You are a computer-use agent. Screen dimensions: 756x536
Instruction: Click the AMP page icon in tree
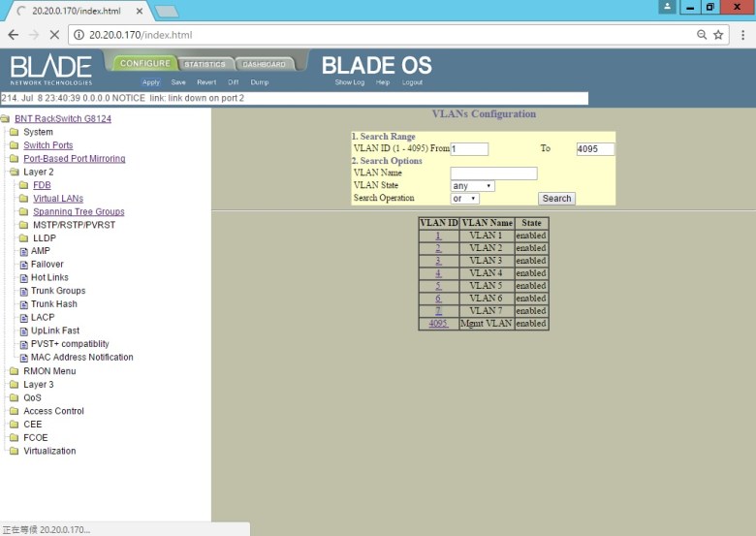coord(24,251)
